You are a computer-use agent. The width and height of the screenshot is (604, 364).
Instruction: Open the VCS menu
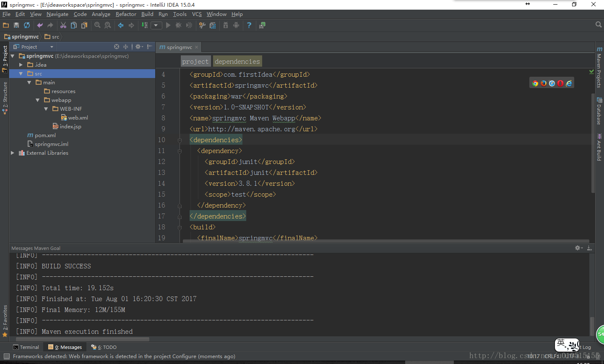click(197, 14)
